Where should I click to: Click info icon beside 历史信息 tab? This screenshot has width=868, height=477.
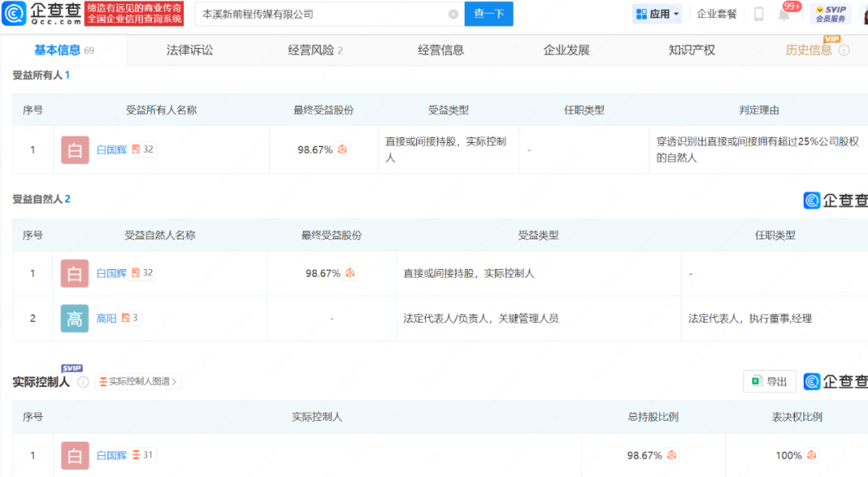[x=844, y=51]
